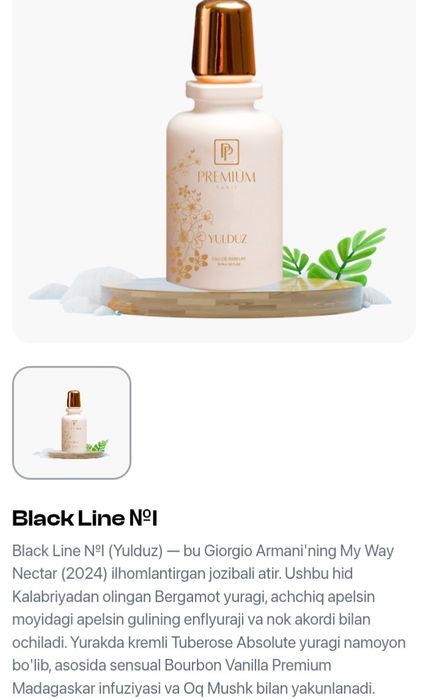Click the PREMIUM brand text on the bottle
434x699 pixels.
tap(226, 177)
